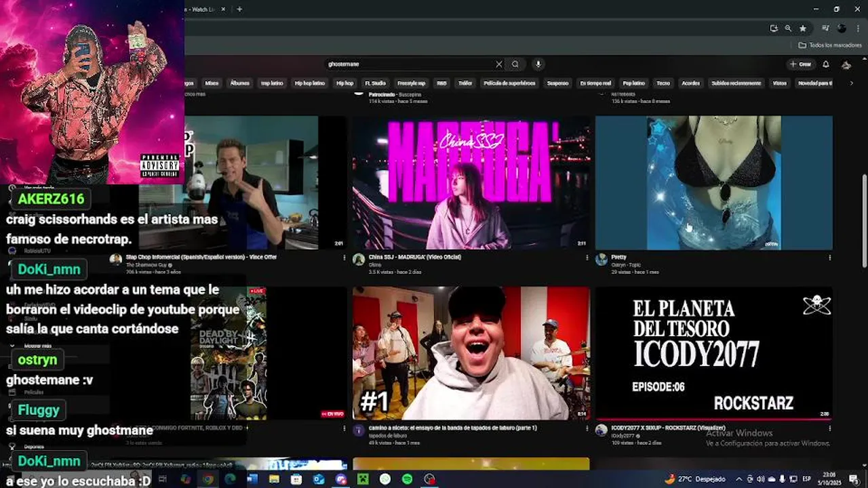Select the Pop latino filter chip
Viewport: 868px width, 488px height.
tap(634, 83)
